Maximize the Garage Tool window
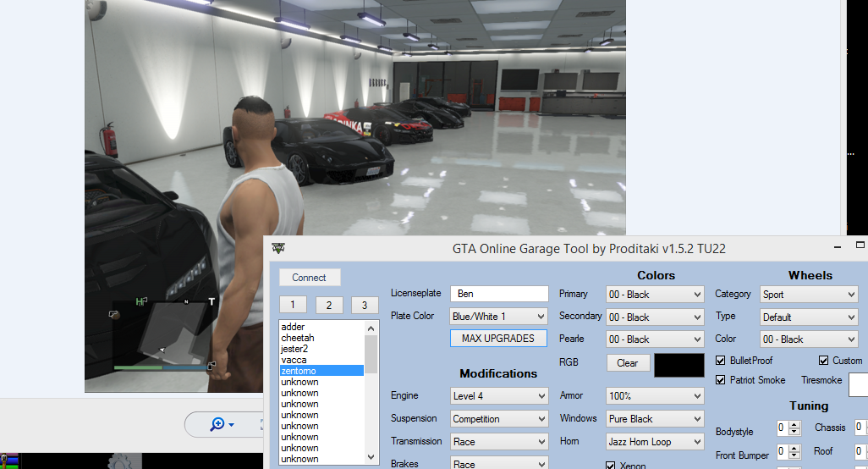 tap(860, 245)
